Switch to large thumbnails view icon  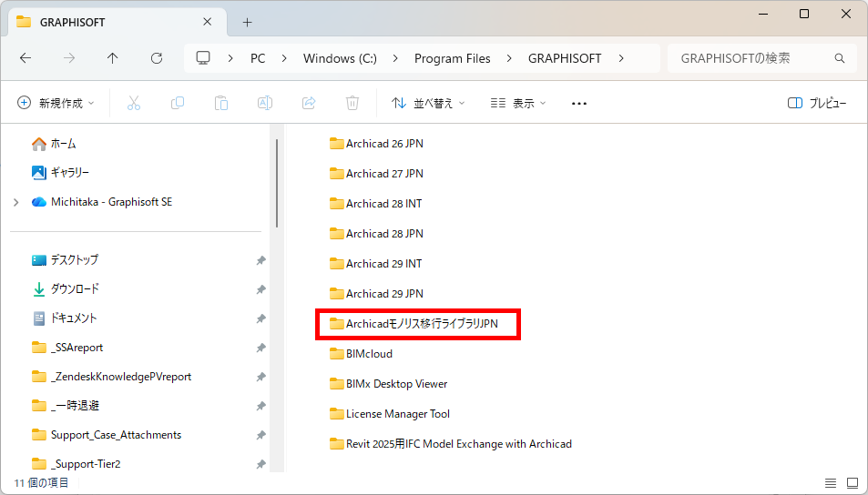[x=853, y=483]
